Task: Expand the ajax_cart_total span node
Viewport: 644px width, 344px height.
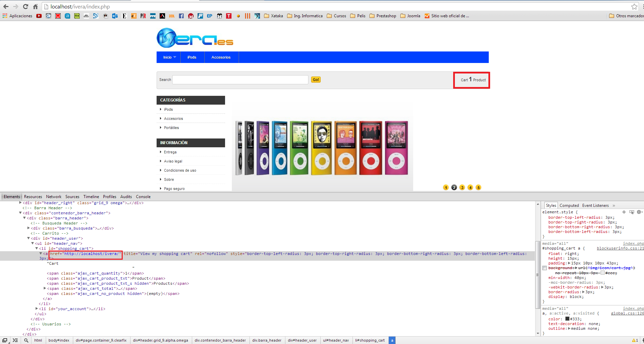Action: click(45, 288)
